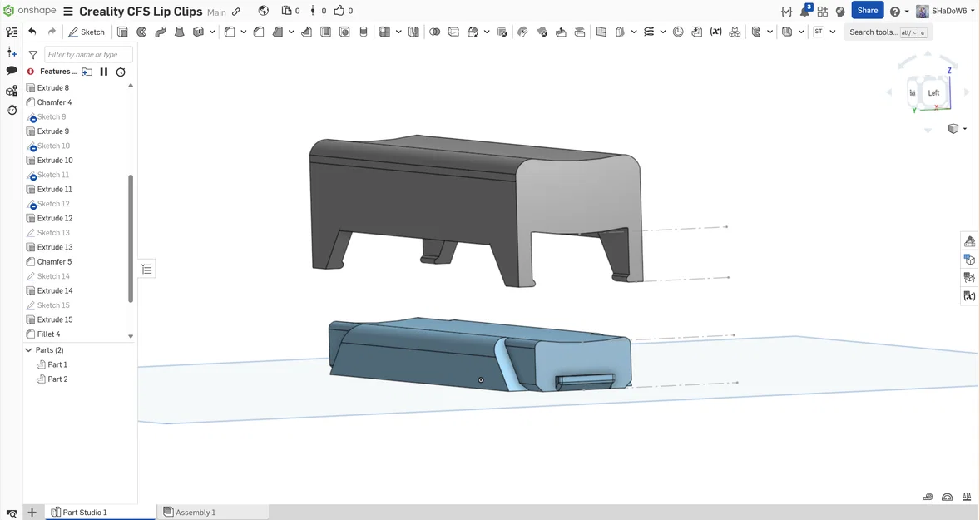Click the document link icon next to Main

[x=236, y=12]
